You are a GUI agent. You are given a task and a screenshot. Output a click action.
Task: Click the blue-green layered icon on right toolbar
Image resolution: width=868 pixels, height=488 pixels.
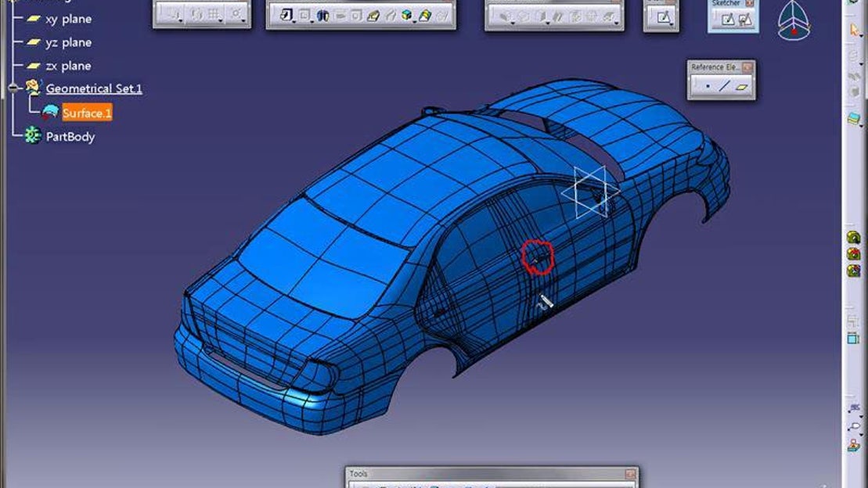point(853,118)
